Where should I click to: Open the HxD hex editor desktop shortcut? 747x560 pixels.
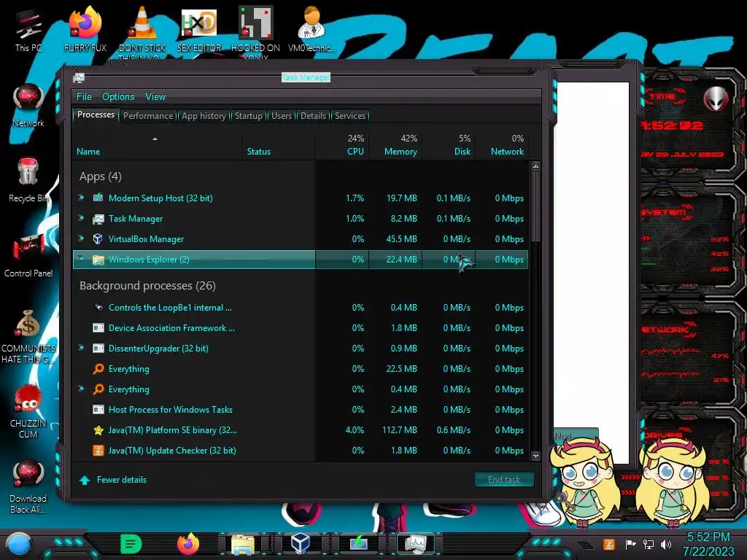(199, 29)
